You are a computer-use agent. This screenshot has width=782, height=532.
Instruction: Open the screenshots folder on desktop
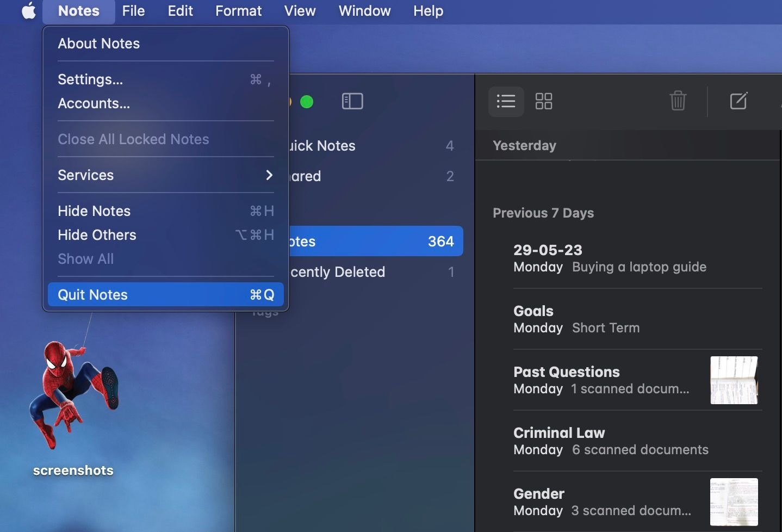point(73,408)
